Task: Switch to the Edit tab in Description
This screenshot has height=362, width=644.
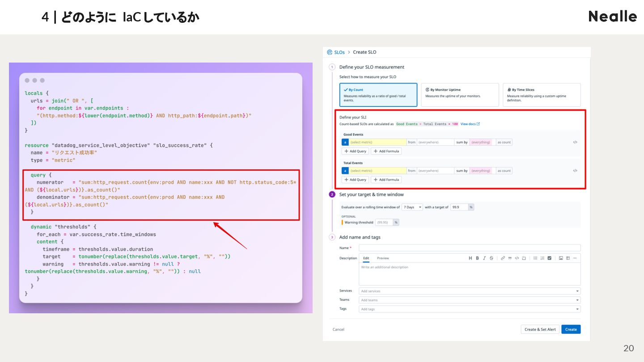Action: pyautogui.click(x=366, y=258)
